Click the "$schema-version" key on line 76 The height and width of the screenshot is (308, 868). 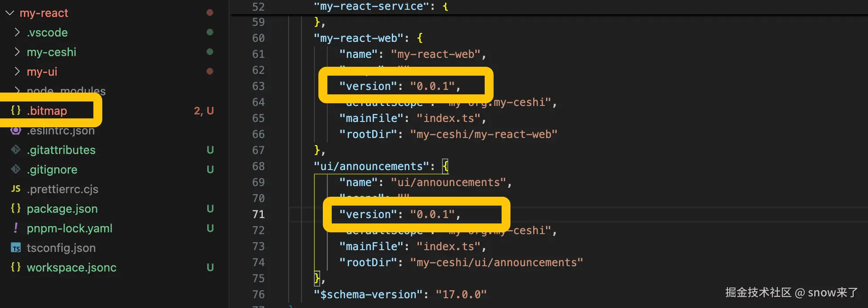[368, 295]
